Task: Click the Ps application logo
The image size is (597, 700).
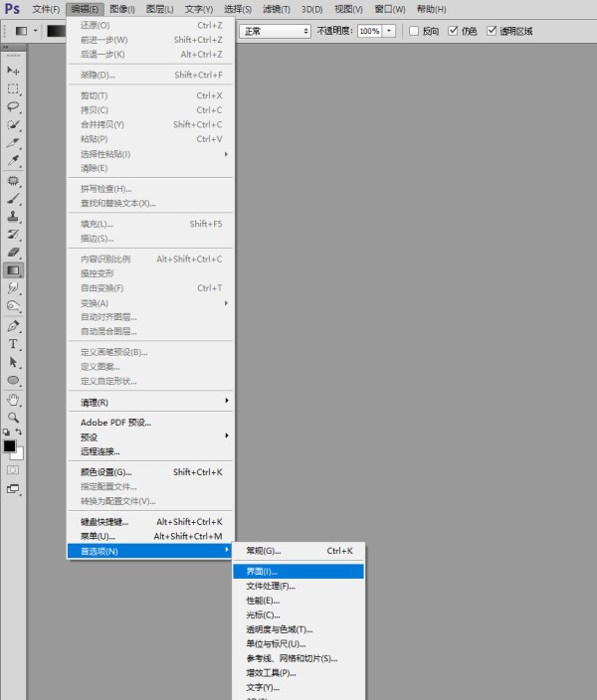Action: coord(12,9)
